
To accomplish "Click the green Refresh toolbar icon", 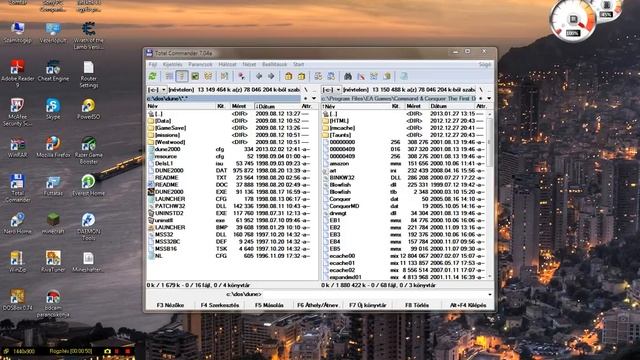I will click(153, 76).
